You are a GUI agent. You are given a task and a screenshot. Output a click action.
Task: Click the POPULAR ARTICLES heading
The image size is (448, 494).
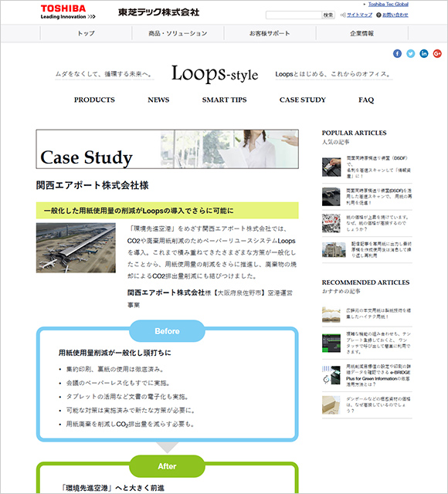click(354, 133)
